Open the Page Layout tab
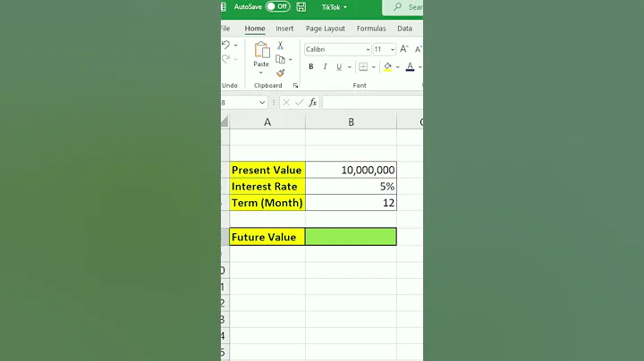This screenshot has width=644, height=361. pyautogui.click(x=326, y=29)
